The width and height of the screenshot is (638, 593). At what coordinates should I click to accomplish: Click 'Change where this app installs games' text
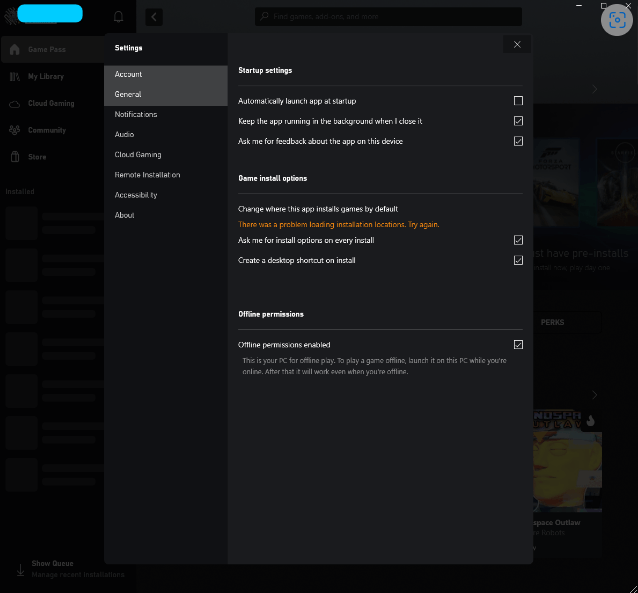point(318,209)
